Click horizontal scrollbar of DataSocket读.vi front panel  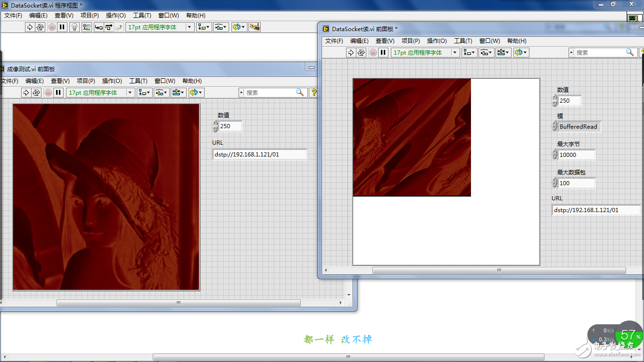click(x=499, y=271)
